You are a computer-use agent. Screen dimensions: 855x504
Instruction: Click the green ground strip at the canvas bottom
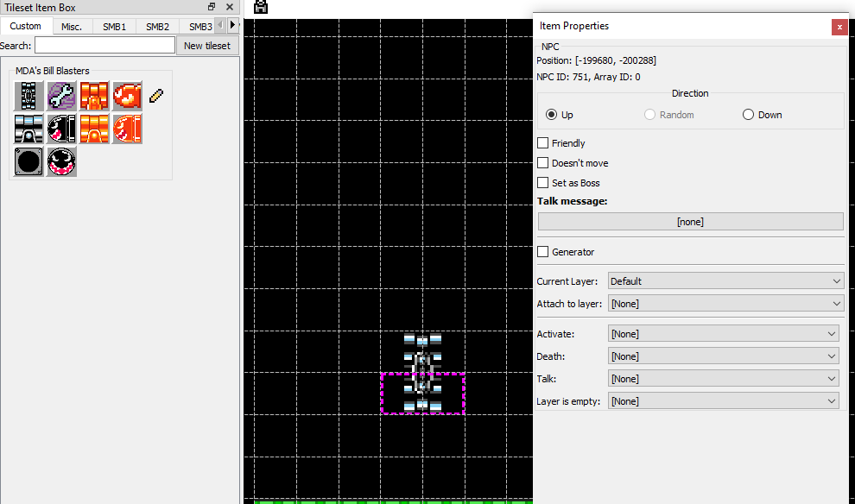point(394,501)
